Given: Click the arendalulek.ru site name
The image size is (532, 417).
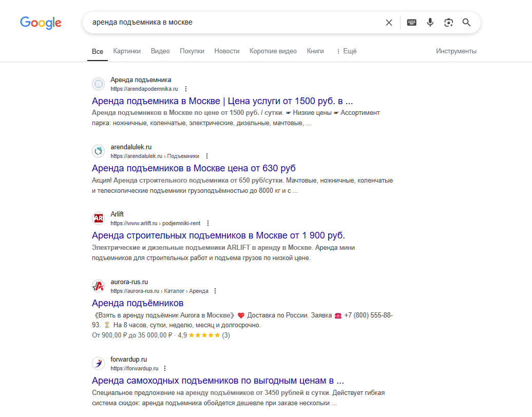Looking at the screenshot, I should (131, 147).
